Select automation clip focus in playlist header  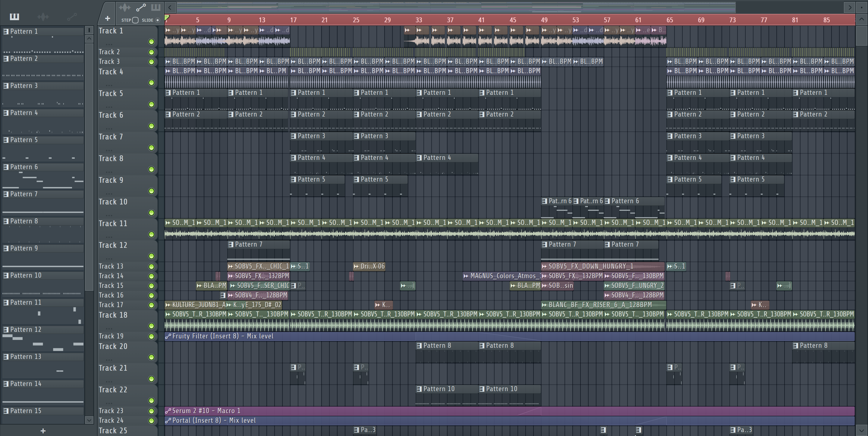point(141,8)
